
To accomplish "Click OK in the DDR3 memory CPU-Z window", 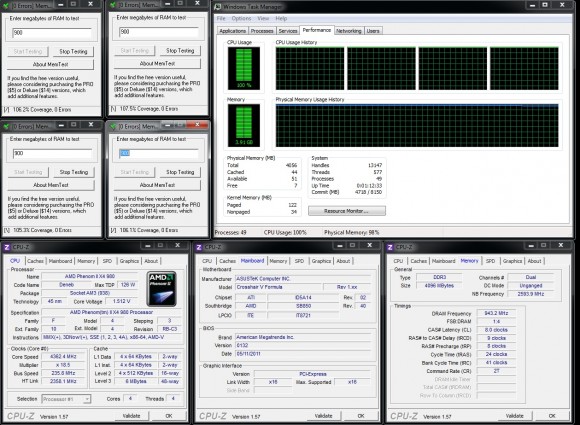I will (552, 416).
